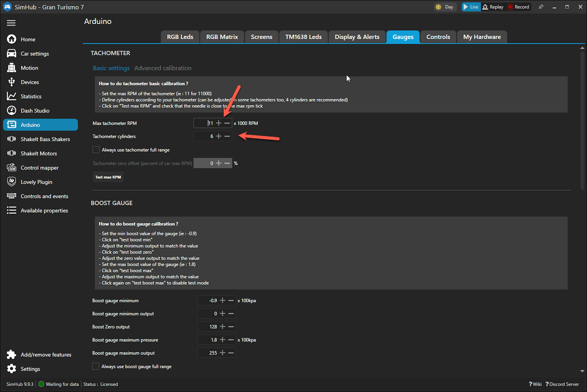Select the Motion seat icon
This screenshot has width=587, height=392.
tap(11, 68)
